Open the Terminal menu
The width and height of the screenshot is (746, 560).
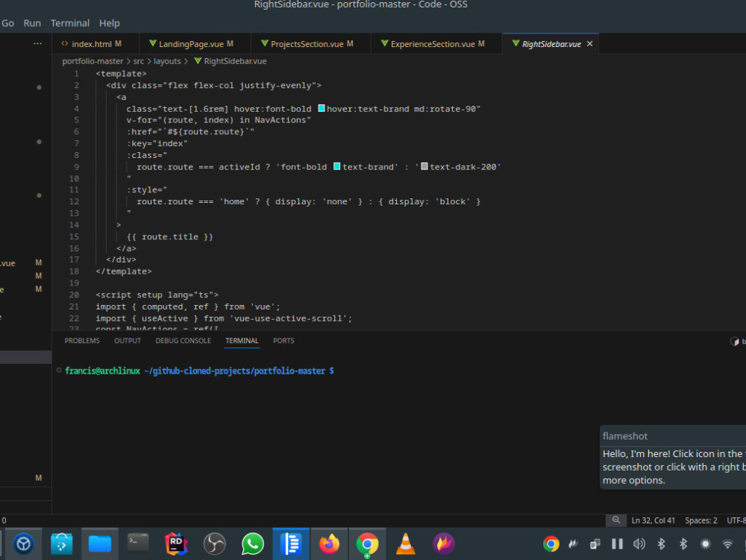[x=70, y=23]
